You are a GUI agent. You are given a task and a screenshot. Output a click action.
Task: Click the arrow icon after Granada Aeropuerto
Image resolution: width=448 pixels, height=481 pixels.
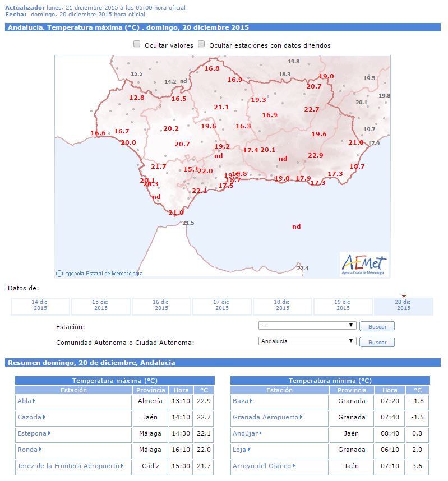click(302, 417)
